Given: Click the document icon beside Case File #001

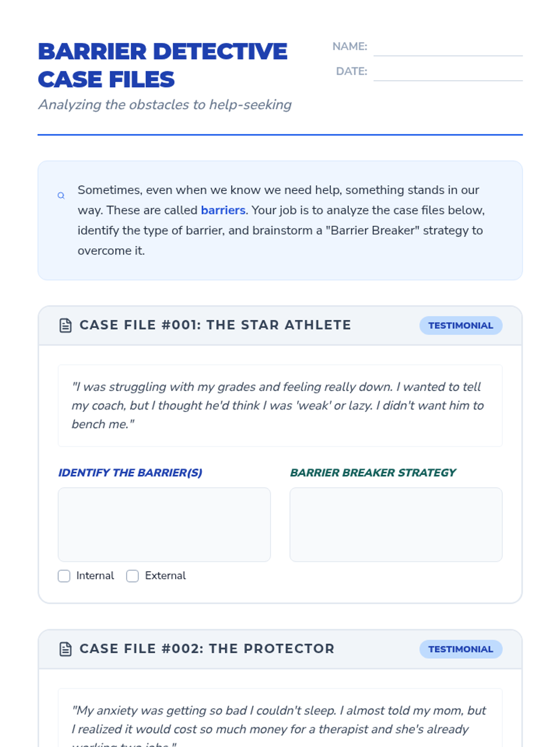Looking at the screenshot, I should (66, 325).
